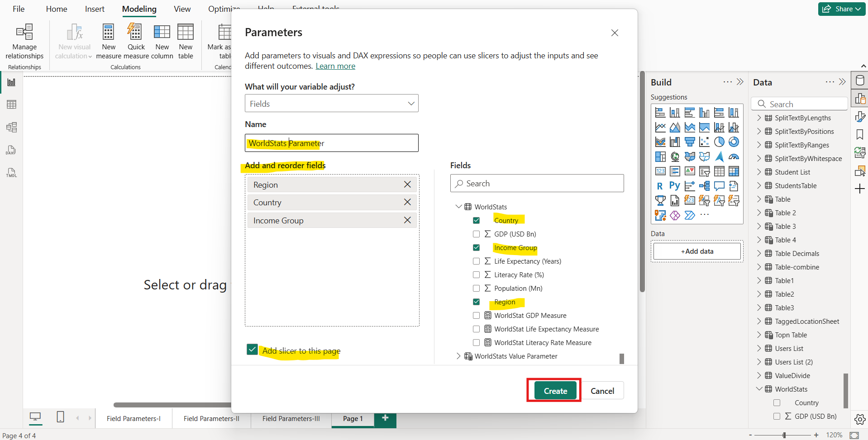This screenshot has width=868, height=440.
Task: Switch to the Field Parameters-II page tab
Action: tap(211, 418)
